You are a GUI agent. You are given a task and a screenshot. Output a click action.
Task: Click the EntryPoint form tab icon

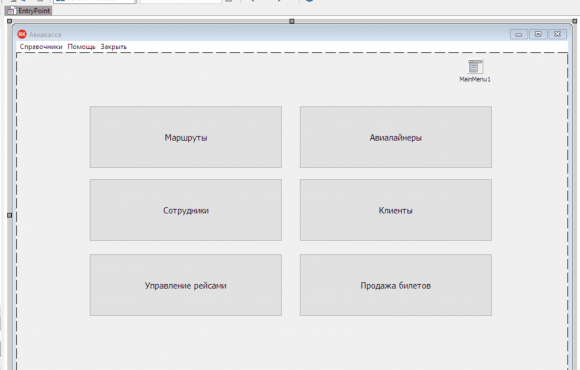[x=11, y=11]
